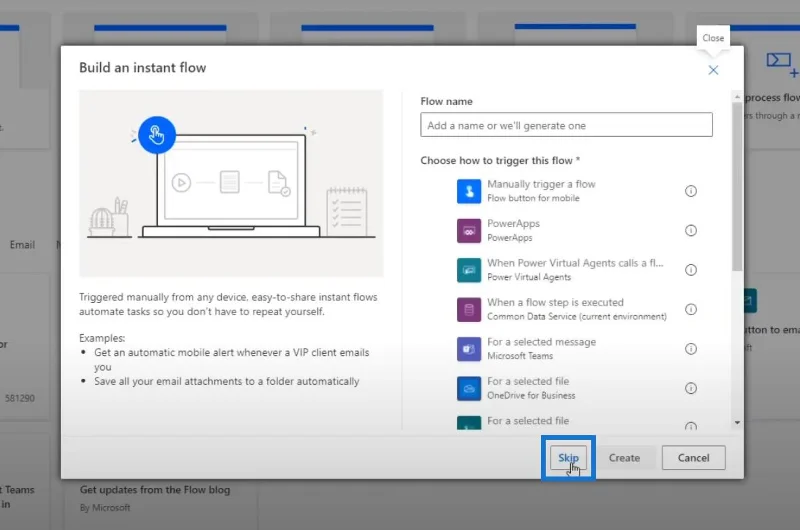Select 'Manually trigger a flow' text
The width and height of the screenshot is (800, 530).
click(541, 184)
